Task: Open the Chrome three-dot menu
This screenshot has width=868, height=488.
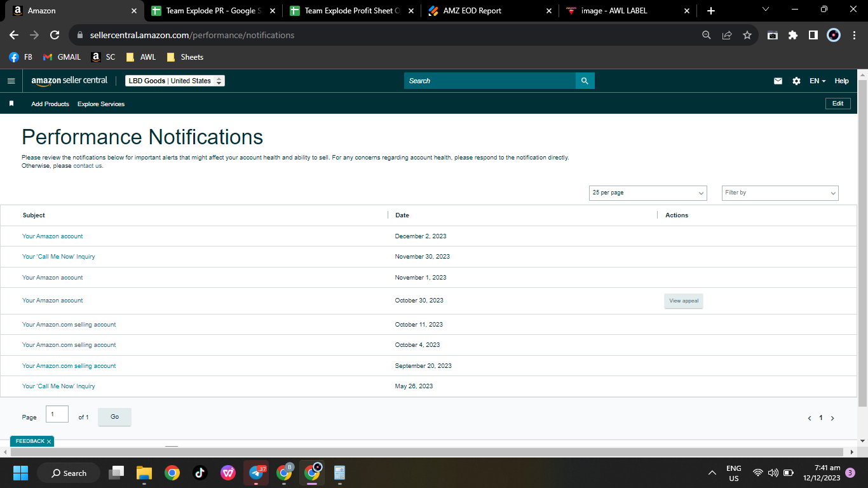Action: [854, 35]
